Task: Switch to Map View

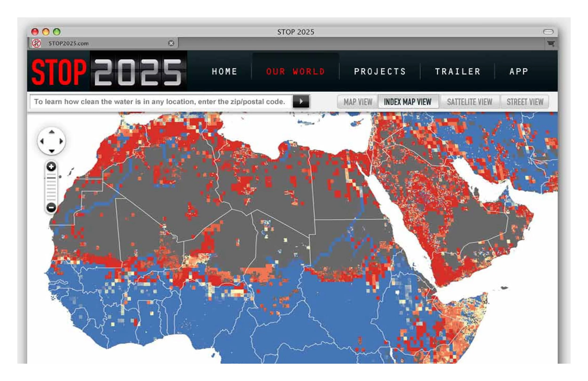Action: click(358, 102)
